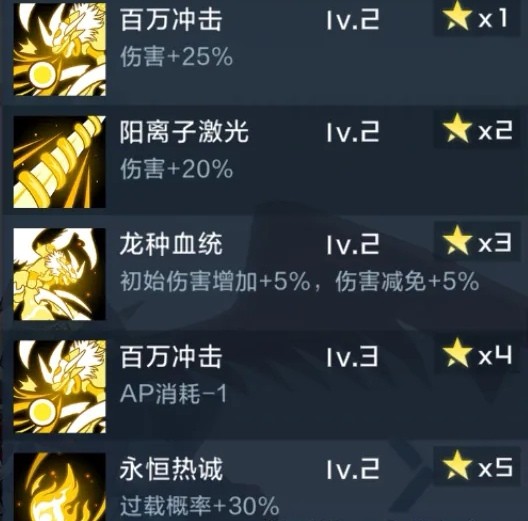Tap the star x4 cost badge

coord(476,355)
